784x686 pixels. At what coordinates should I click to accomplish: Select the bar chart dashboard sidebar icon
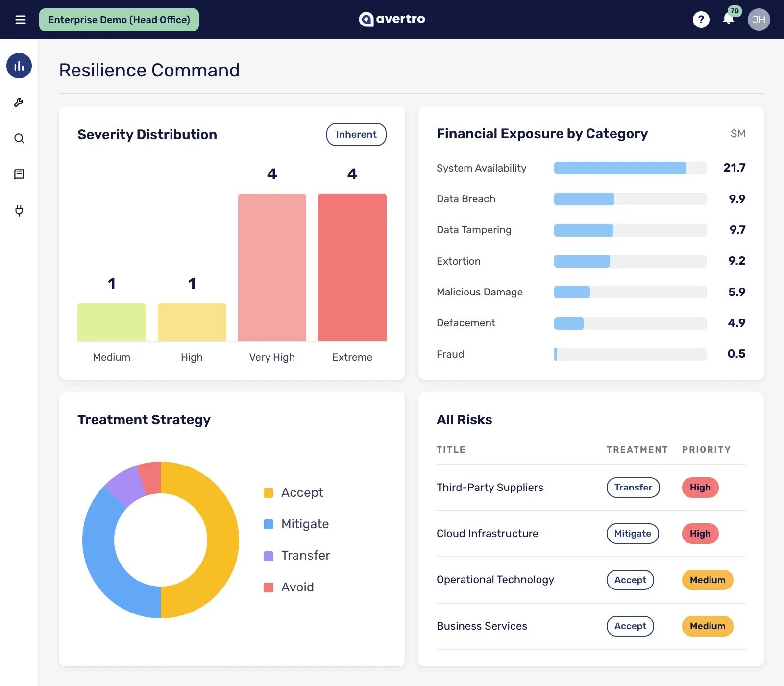tap(19, 66)
